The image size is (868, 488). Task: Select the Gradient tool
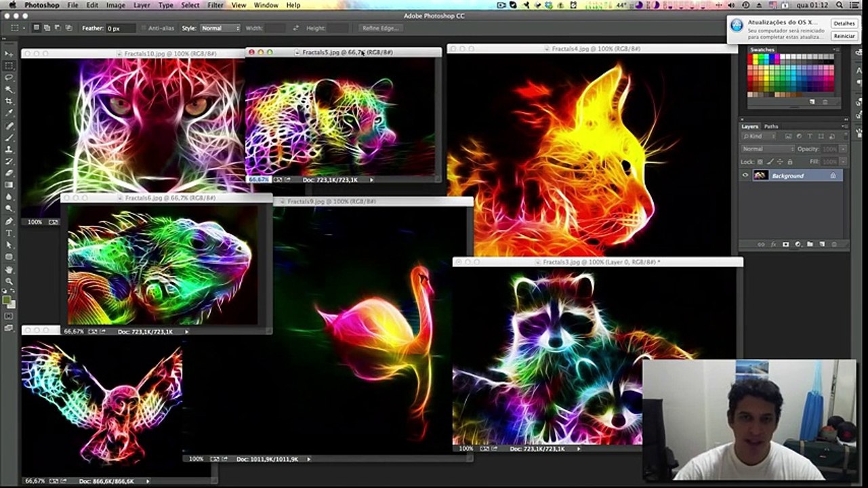[9, 184]
